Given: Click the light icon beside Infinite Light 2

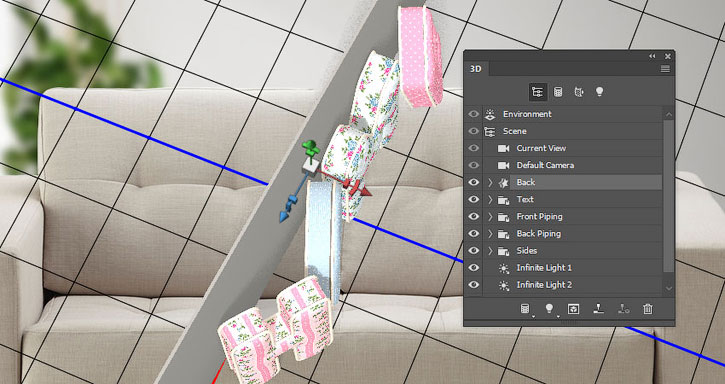Looking at the screenshot, I should (x=504, y=285).
